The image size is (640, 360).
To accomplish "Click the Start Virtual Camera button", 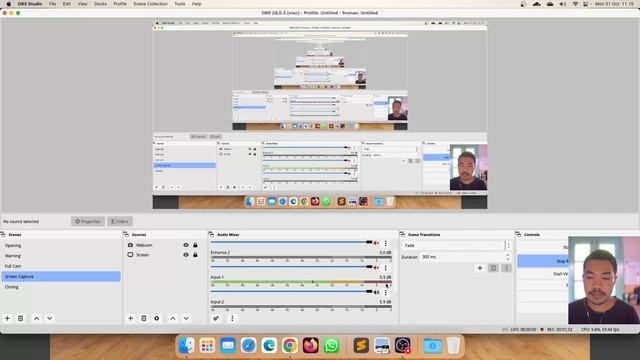I will 543,274.
